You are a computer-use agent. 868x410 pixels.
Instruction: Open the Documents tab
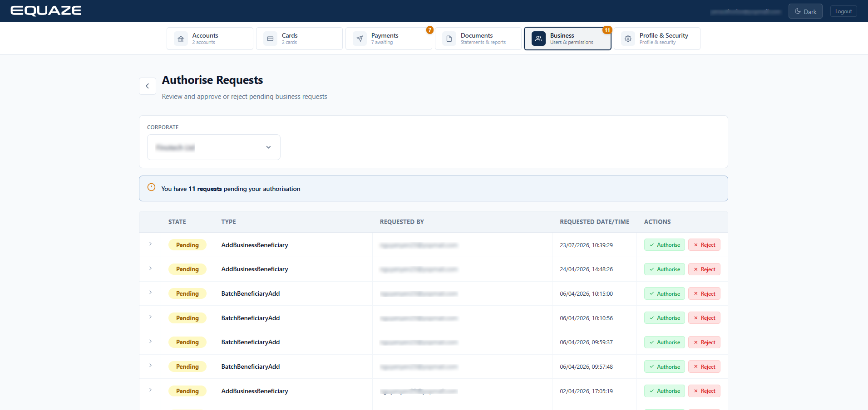pyautogui.click(x=478, y=39)
